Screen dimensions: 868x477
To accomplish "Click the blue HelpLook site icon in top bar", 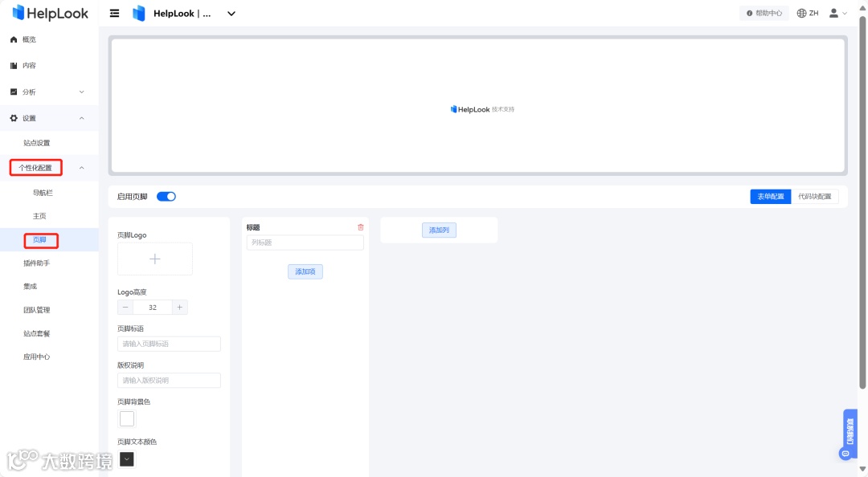I will point(139,14).
